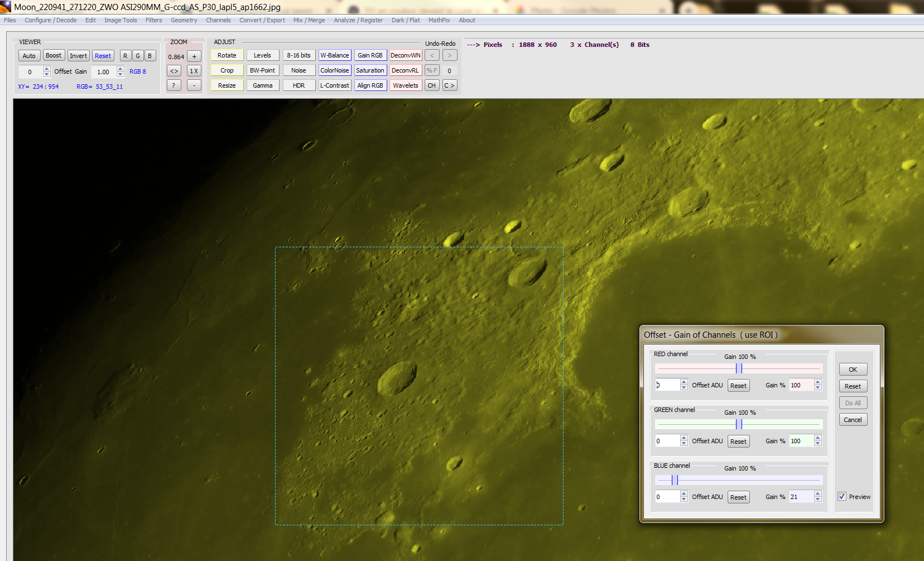Increase the GREEN channel Offset ADU stepper
Image resolution: width=924 pixels, height=561 pixels.
pyautogui.click(x=684, y=438)
